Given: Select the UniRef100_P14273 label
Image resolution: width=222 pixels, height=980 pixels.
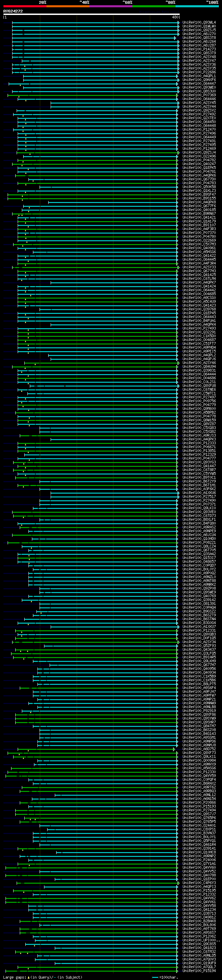Looking at the screenshot, I should [x=199, y=49].
